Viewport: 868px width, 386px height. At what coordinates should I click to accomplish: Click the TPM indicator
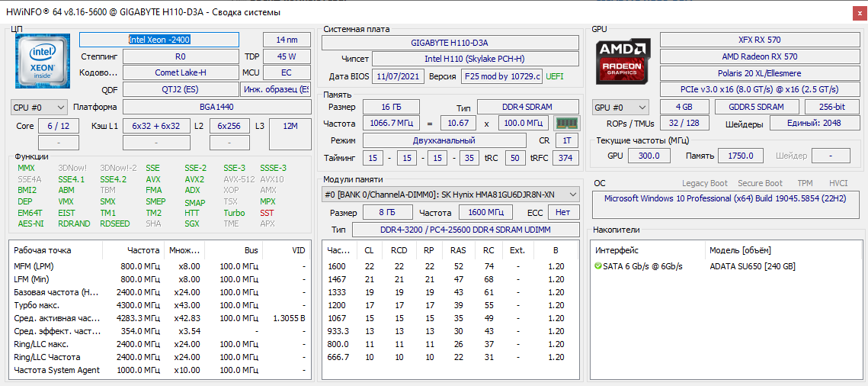(806, 183)
